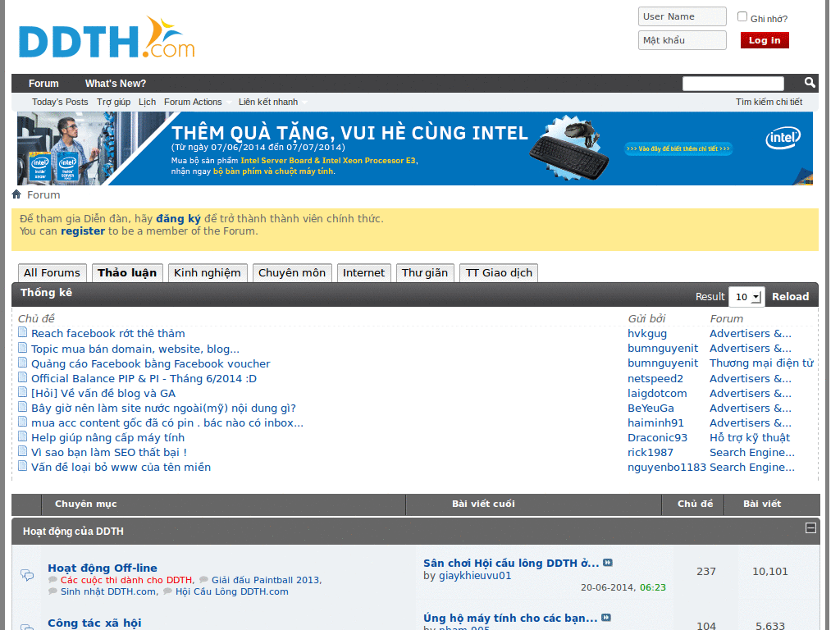Screen dimensions: 840x630
Task: Switch to the TT Giao dịch tab
Action: click(x=499, y=272)
